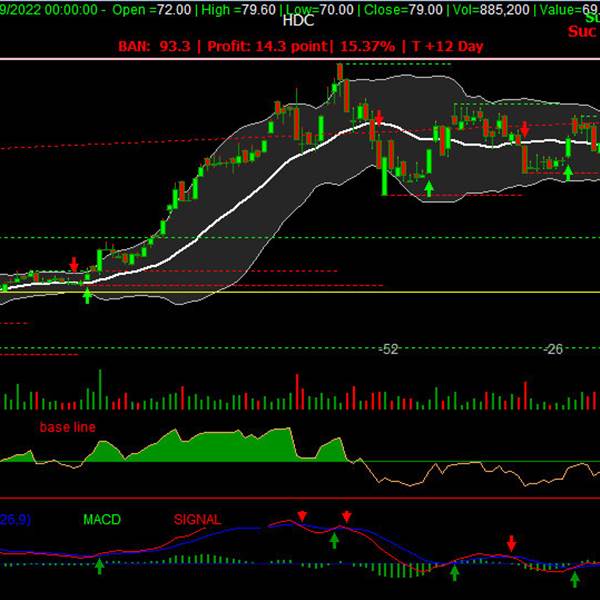
Task: Click the earliest red sell arrow on price chart
Action: [74, 264]
